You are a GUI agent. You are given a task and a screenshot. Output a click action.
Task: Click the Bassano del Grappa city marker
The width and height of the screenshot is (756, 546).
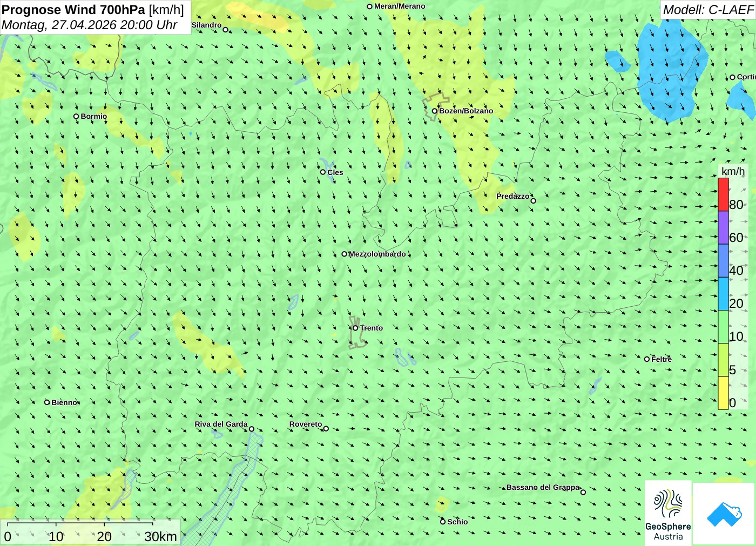click(583, 492)
